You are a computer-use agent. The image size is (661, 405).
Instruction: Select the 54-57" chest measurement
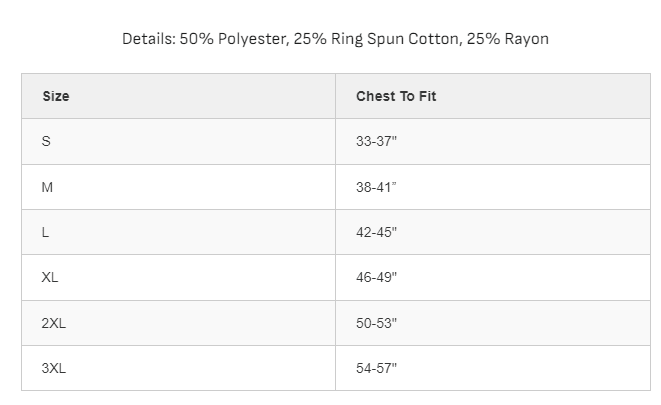(376, 368)
